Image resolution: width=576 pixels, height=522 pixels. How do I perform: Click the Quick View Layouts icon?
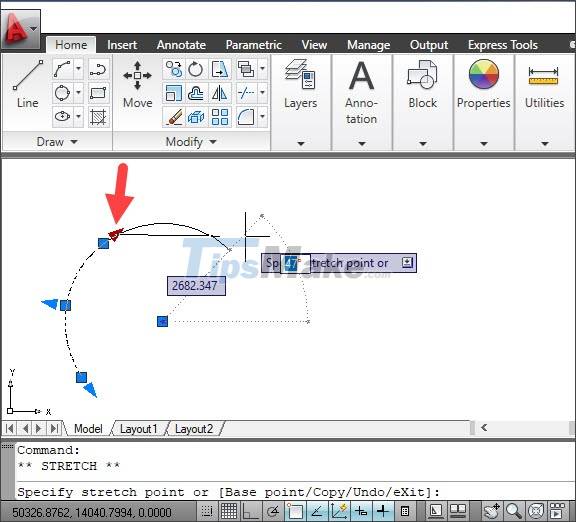pyautogui.click(x=458, y=511)
